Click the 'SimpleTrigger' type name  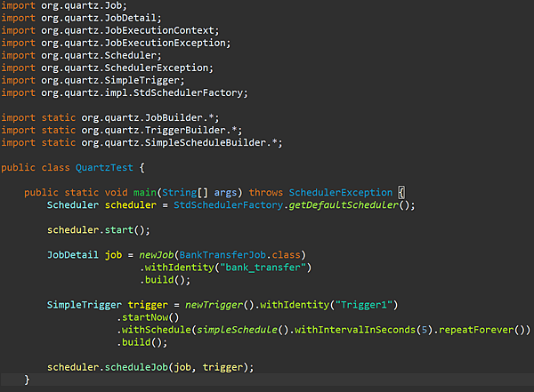point(85,305)
